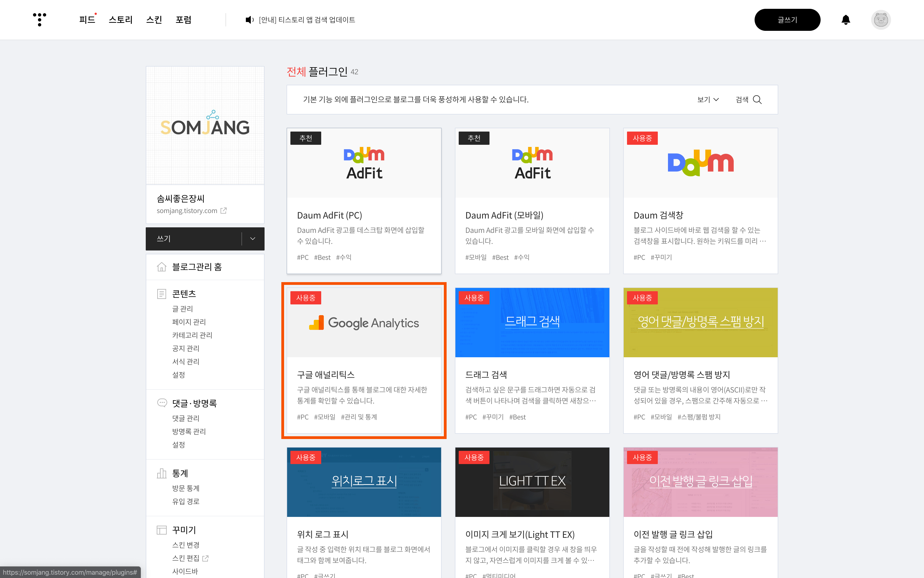
Task: Visit somjang.tistory.com link
Action: pos(187,211)
